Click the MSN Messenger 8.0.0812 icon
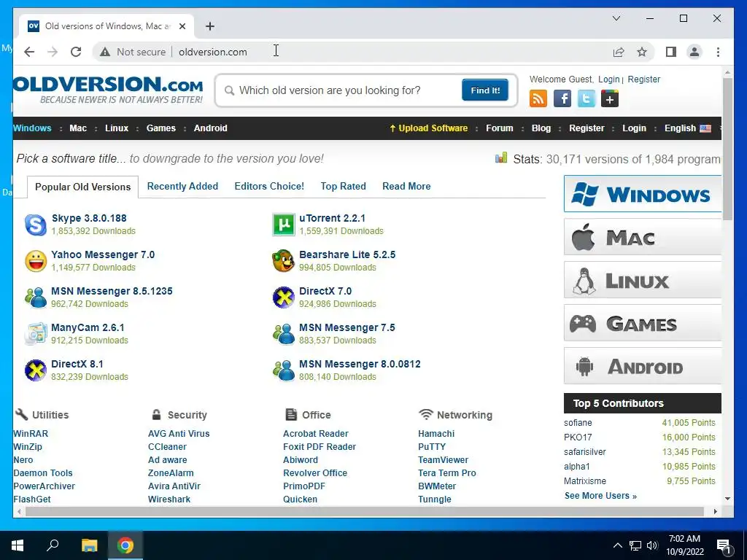 (x=284, y=370)
